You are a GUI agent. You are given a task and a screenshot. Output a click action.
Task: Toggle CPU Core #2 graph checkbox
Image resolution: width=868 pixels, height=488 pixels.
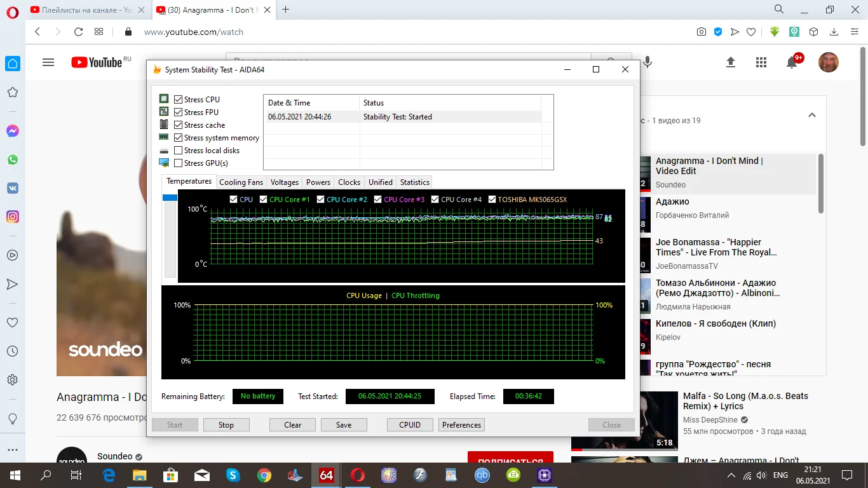pyautogui.click(x=320, y=200)
